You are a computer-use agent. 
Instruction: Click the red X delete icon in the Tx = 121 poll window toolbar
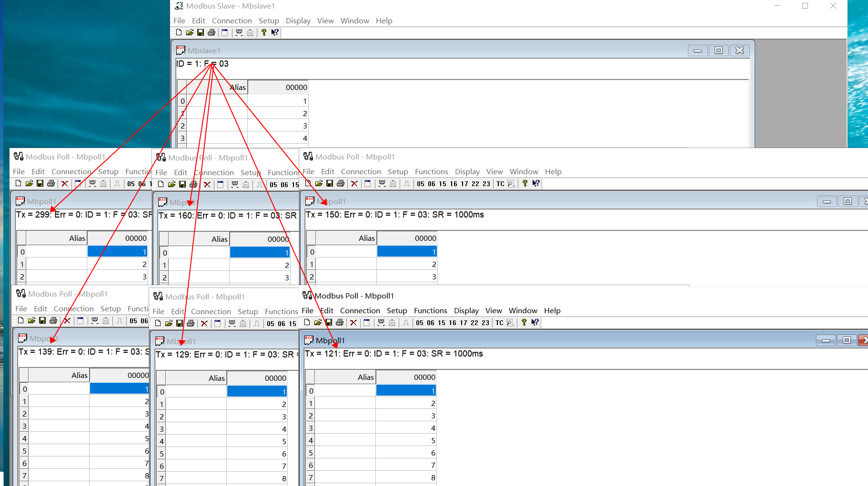coord(353,323)
